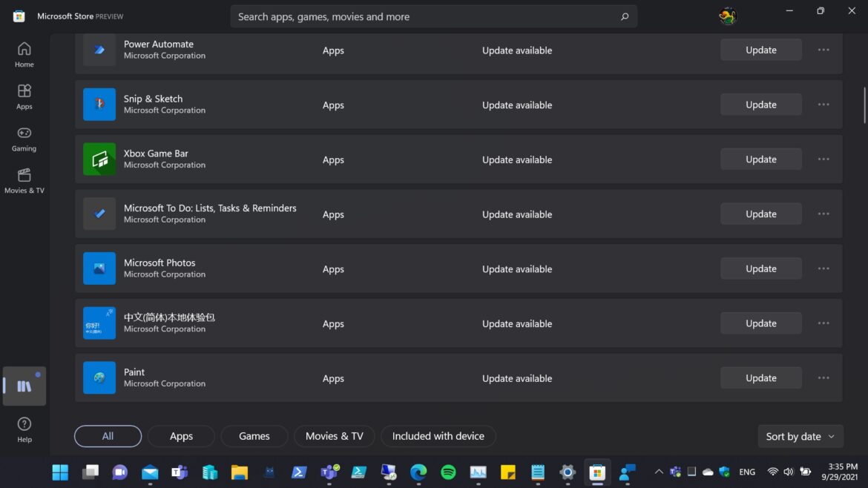
Task: Switch to the Apps filter tab
Action: (181, 436)
